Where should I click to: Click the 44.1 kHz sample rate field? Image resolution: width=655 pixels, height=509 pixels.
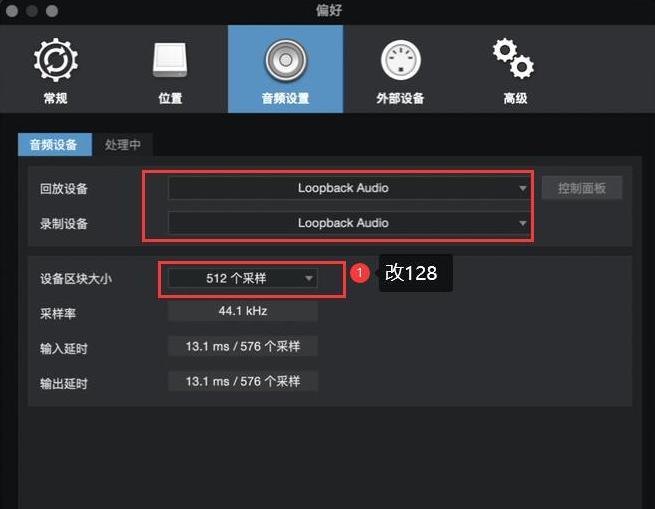pos(243,311)
